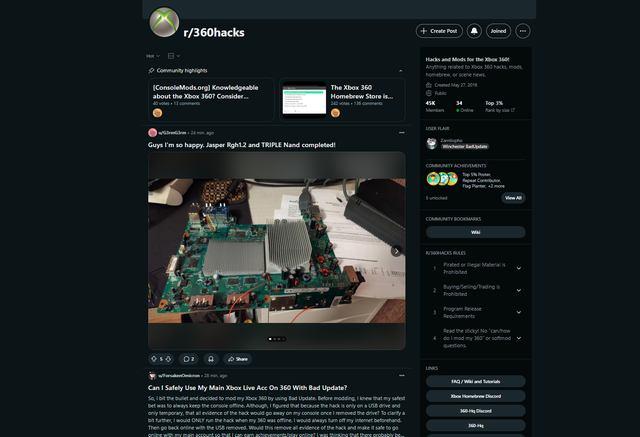Click View All achievements button
Image resolution: width=640 pixels, height=437 pixels.
(513, 198)
